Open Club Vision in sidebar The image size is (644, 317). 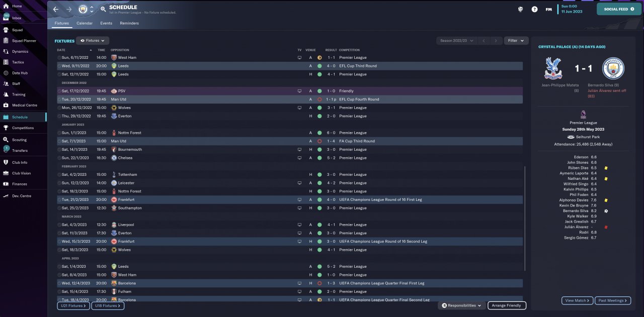(x=23, y=173)
